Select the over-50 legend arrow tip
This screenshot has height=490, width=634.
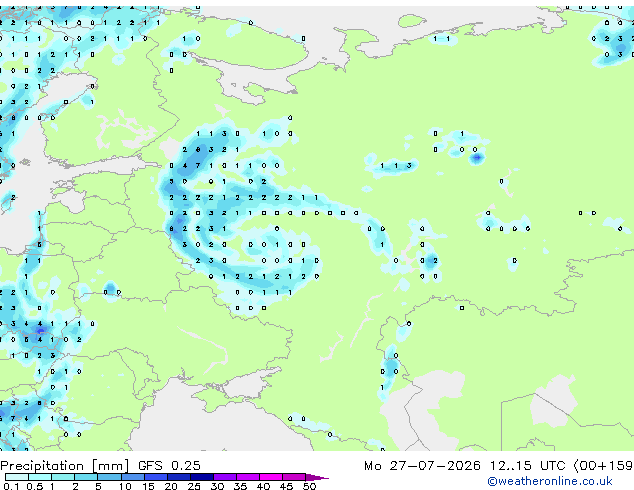(317, 477)
